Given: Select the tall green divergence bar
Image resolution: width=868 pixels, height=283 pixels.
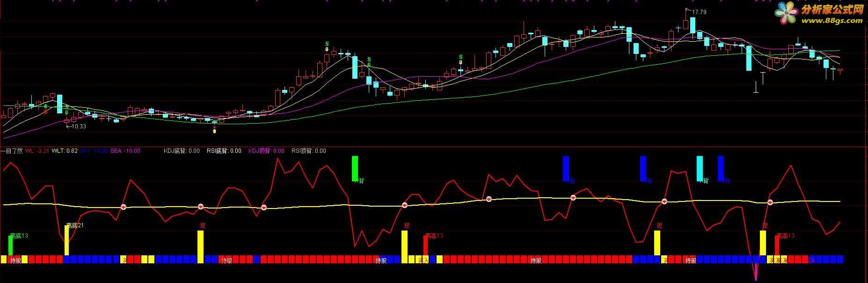Looking at the screenshot, I should pos(355,169).
